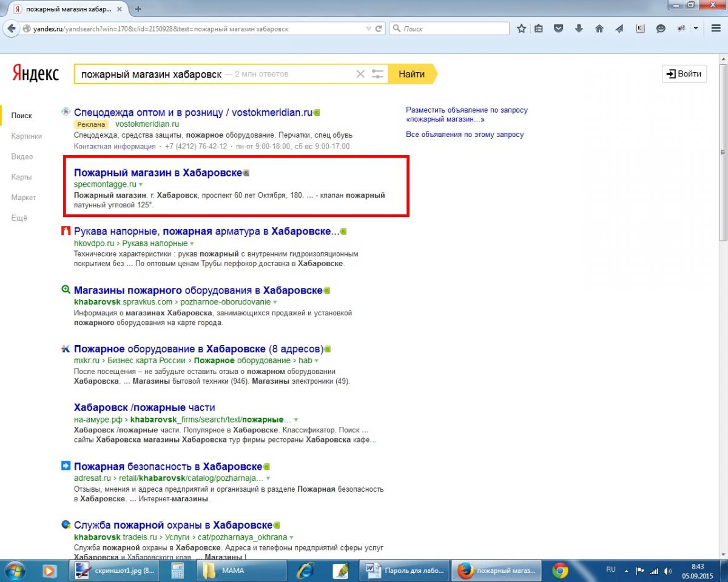Expand the khabarovsk.tradeis.ru result menu arrow
Viewport: 728px width, 582px height.
pyautogui.click(x=292, y=537)
